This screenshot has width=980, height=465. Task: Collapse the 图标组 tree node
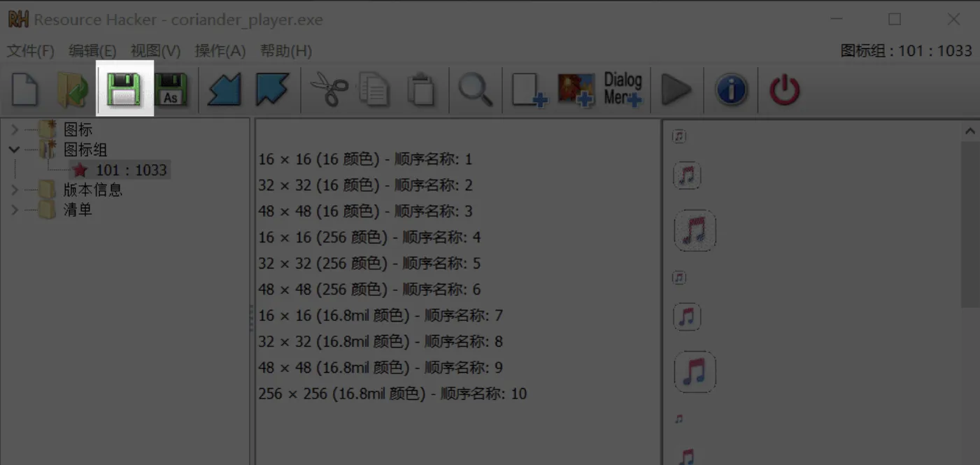13,150
